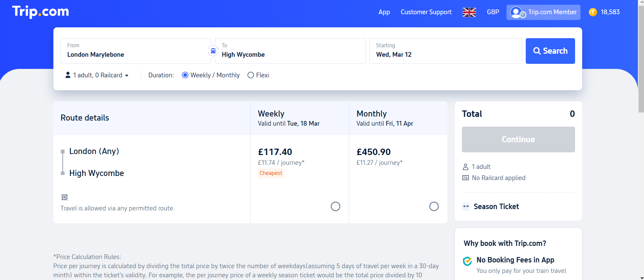
Task: Click the route map icon below High Wycombe
Action: [65, 197]
